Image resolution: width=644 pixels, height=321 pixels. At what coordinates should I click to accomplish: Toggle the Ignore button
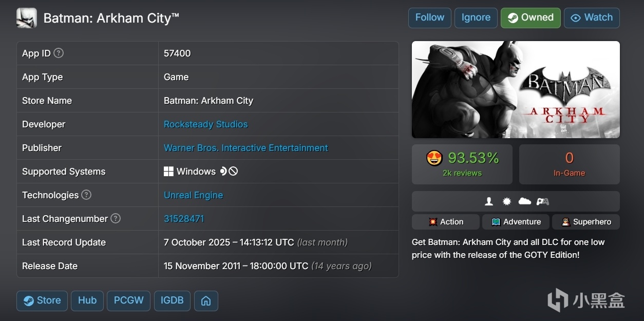coord(476,17)
